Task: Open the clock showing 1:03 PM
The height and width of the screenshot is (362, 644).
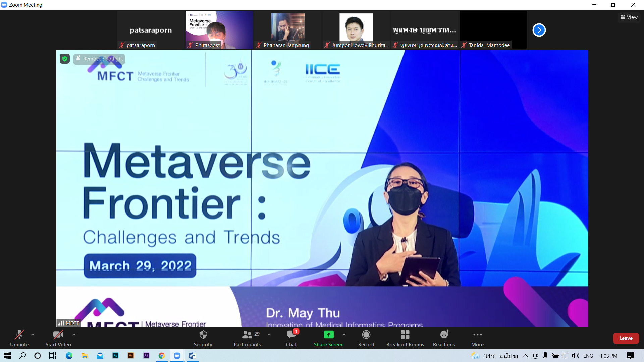Action: click(x=609, y=356)
